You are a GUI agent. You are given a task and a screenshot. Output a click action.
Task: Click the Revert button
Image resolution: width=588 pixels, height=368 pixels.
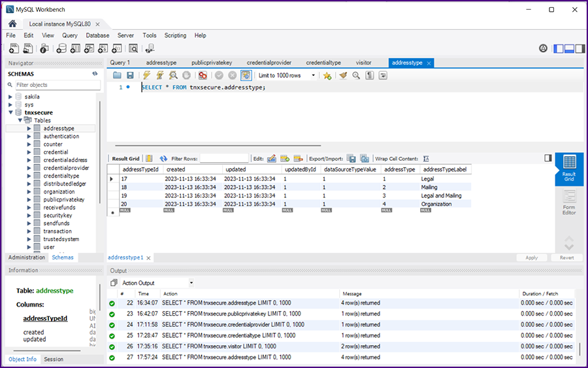(566, 258)
